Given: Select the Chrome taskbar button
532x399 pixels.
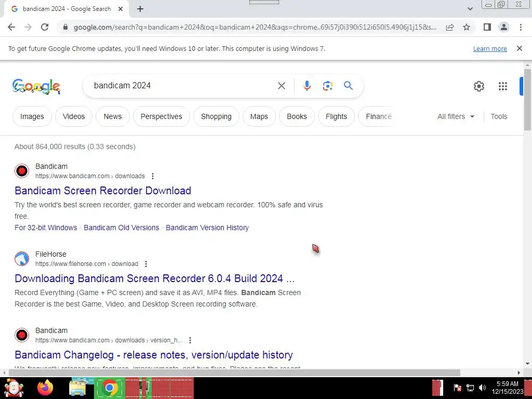Looking at the screenshot, I should (x=109, y=388).
